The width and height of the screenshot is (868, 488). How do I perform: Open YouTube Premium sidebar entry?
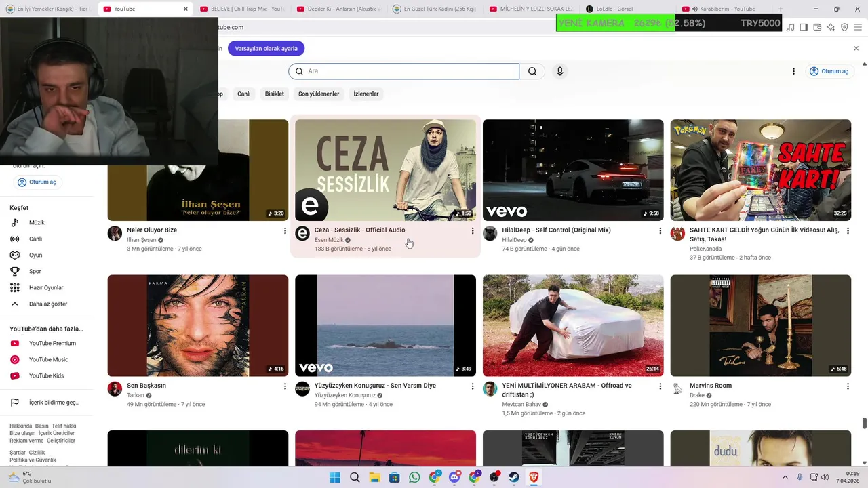(46, 343)
